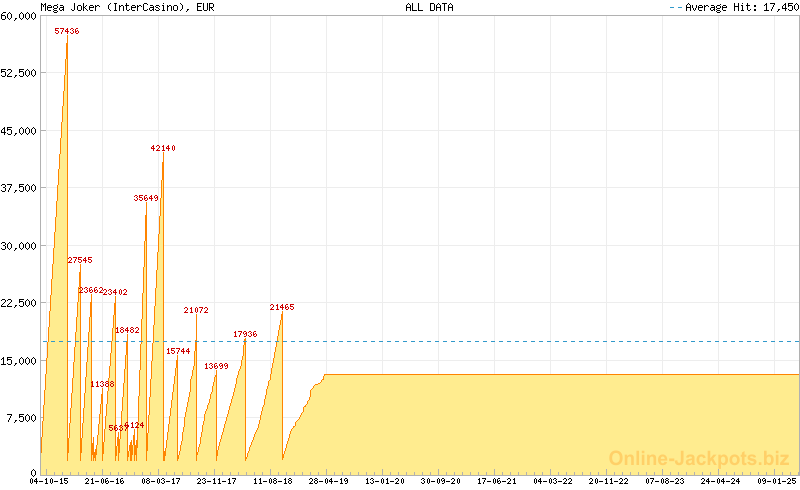
Task: Click the 35649 peak marker
Action: [x=146, y=198]
